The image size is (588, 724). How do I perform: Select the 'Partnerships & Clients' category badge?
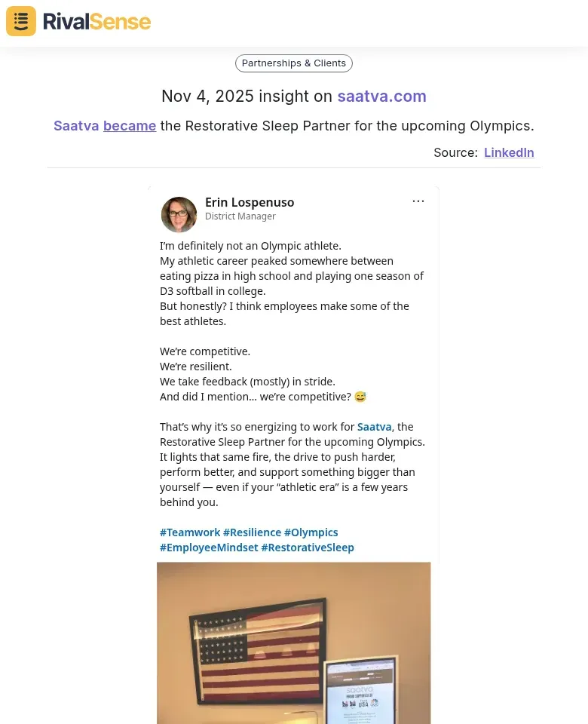(293, 63)
